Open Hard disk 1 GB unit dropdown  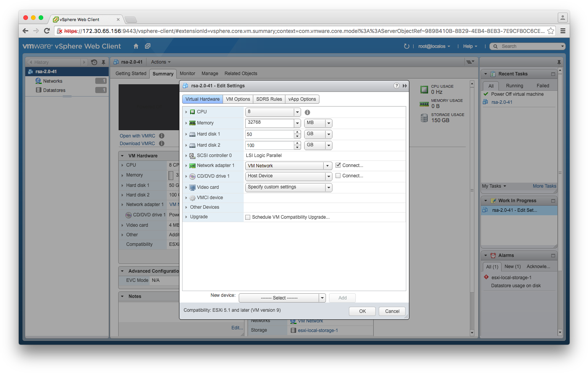coord(328,134)
